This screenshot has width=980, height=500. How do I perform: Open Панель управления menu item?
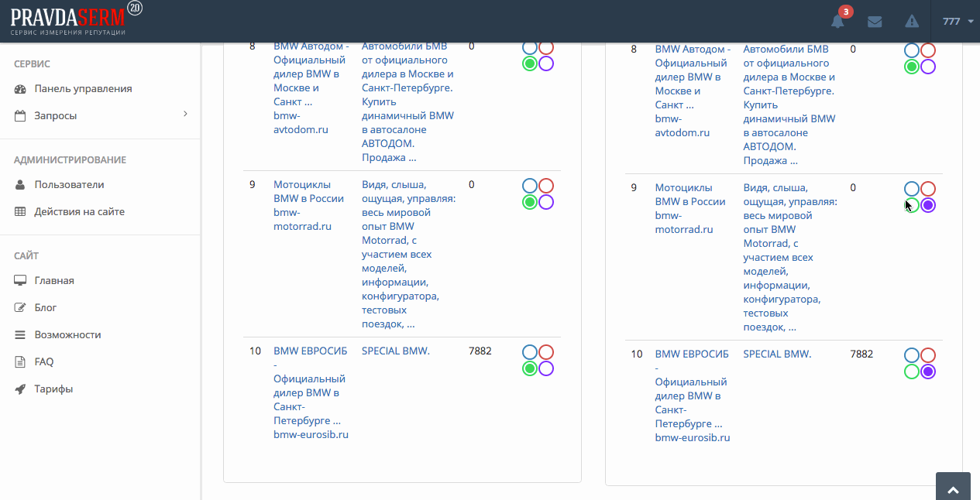83,89
